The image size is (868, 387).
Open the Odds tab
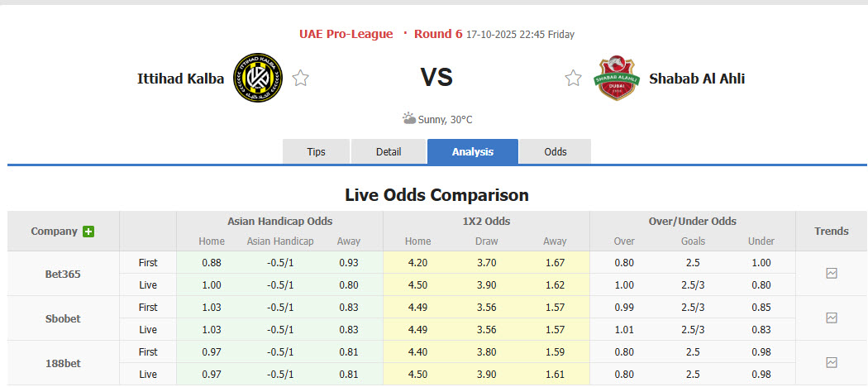556,151
